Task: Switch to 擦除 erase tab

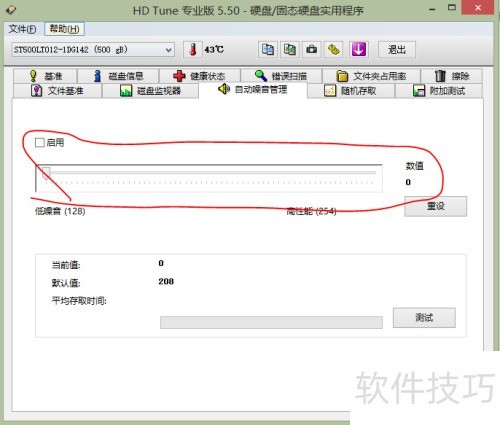Action: coord(452,76)
